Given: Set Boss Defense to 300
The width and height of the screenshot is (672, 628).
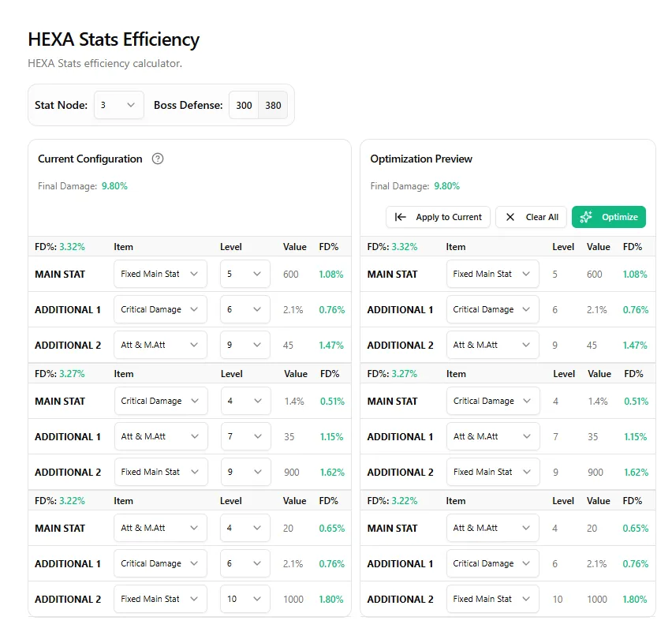Looking at the screenshot, I should click(x=244, y=105).
